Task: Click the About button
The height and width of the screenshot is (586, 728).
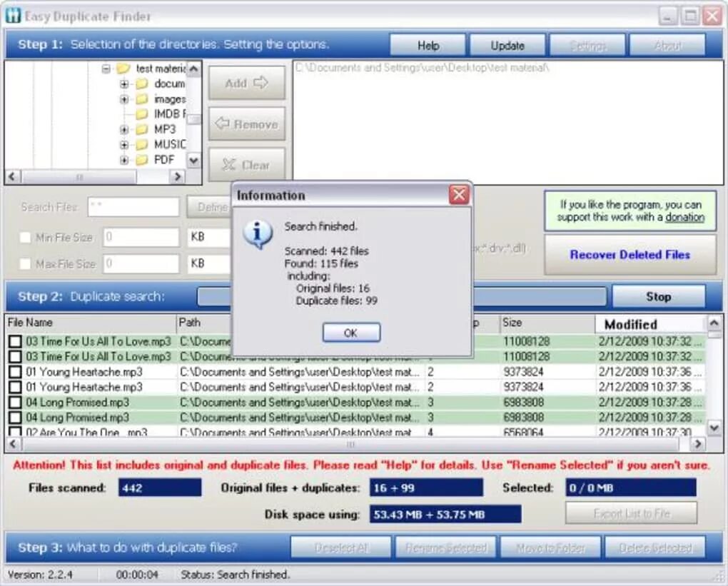Action: [x=667, y=46]
